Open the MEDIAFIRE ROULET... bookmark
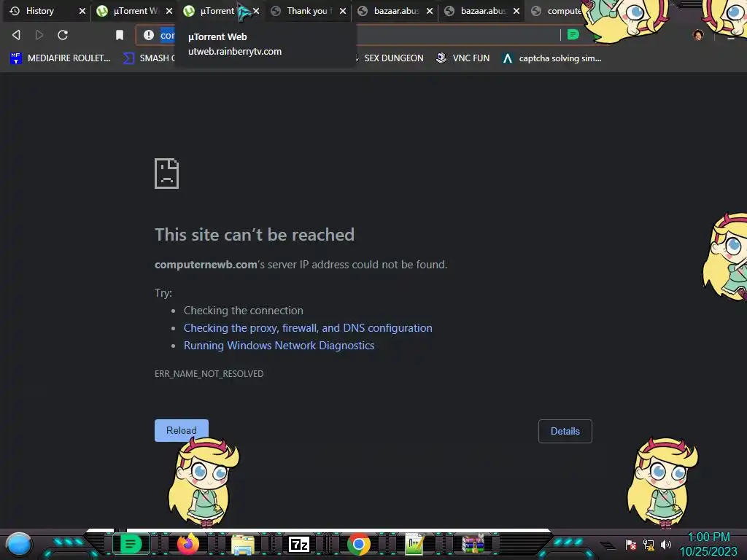Image resolution: width=747 pixels, height=560 pixels. pyautogui.click(x=60, y=58)
